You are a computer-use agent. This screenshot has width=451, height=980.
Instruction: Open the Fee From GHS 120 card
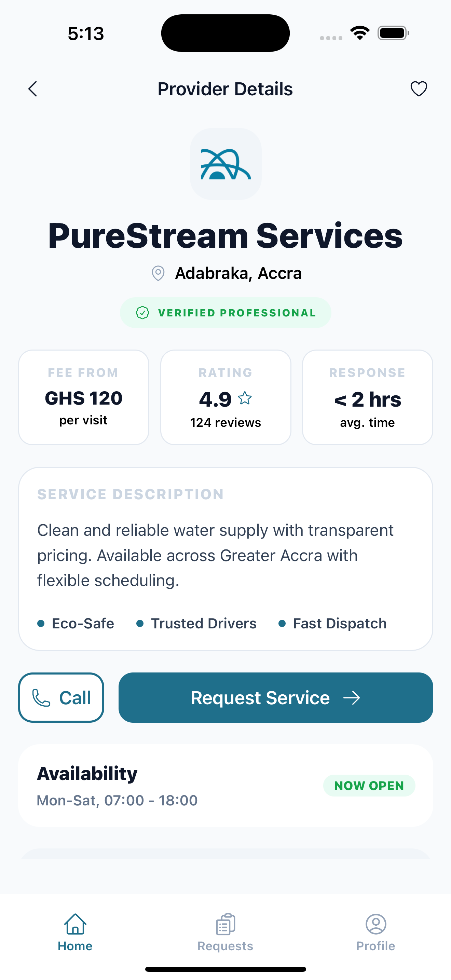84,397
